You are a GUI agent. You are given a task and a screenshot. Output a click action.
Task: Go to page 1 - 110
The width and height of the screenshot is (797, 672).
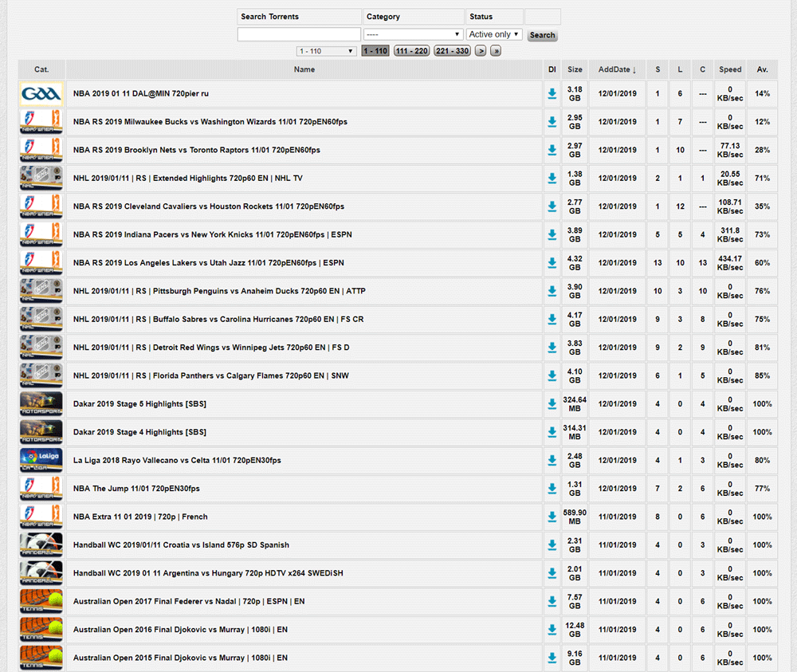tap(375, 51)
